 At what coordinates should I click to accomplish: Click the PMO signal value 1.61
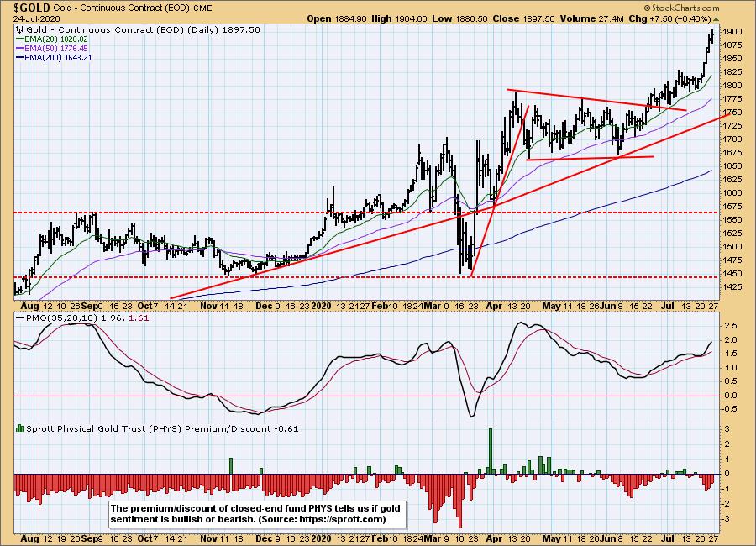(139, 318)
